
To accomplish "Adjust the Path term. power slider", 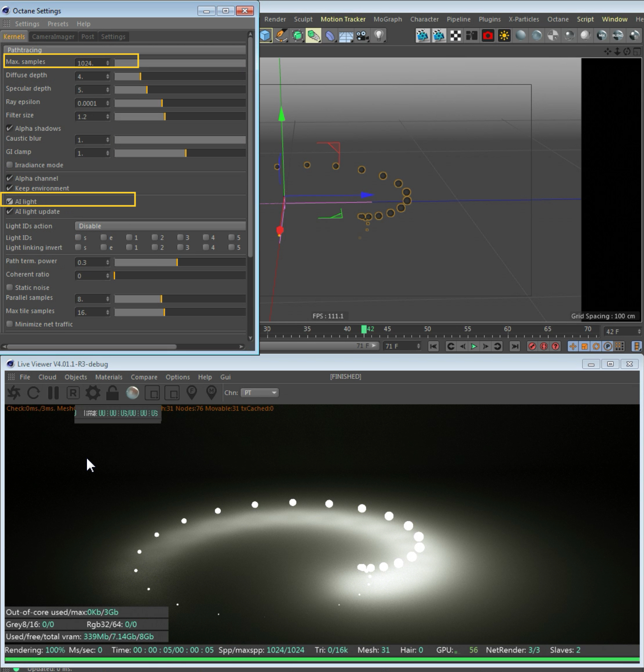I will (180, 262).
